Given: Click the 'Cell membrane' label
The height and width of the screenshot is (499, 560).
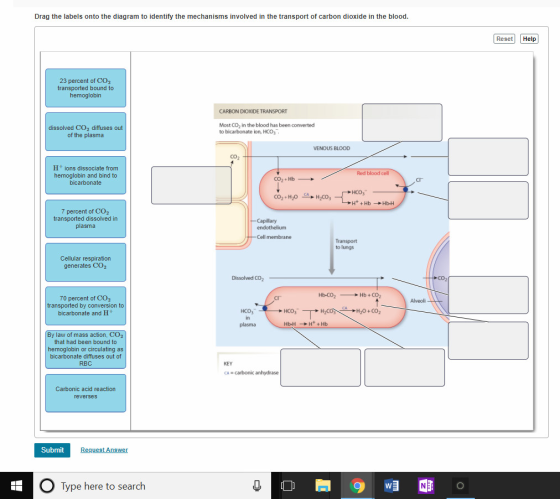Looking at the screenshot, I should (274, 237).
